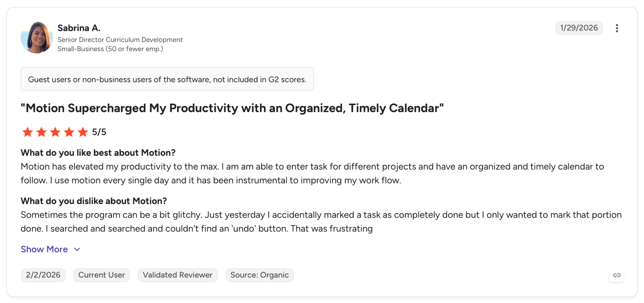Click the 2/2/2026 date tag
The height and width of the screenshot is (303, 644).
pyautogui.click(x=43, y=275)
